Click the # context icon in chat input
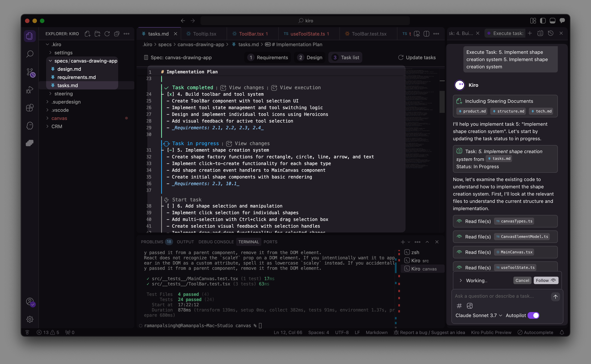This screenshot has width=591, height=364. 459,306
